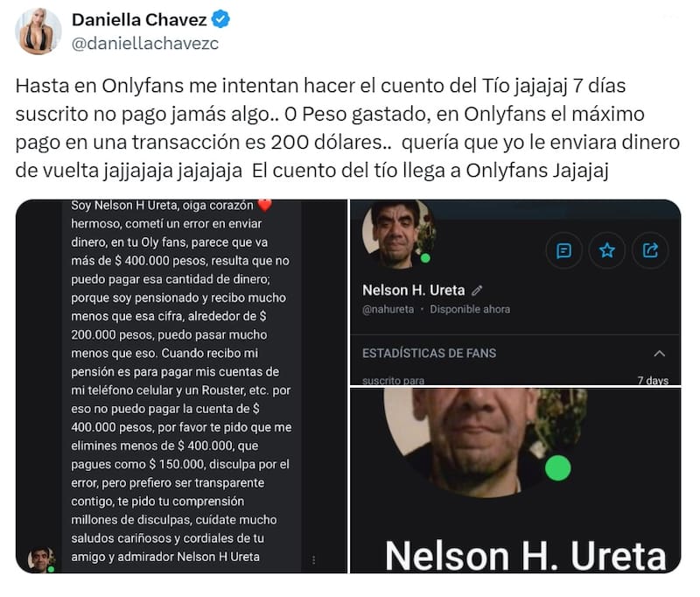Click the star favorite icon
Viewport: 700px width, 597px height.
(x=606, y=250)
